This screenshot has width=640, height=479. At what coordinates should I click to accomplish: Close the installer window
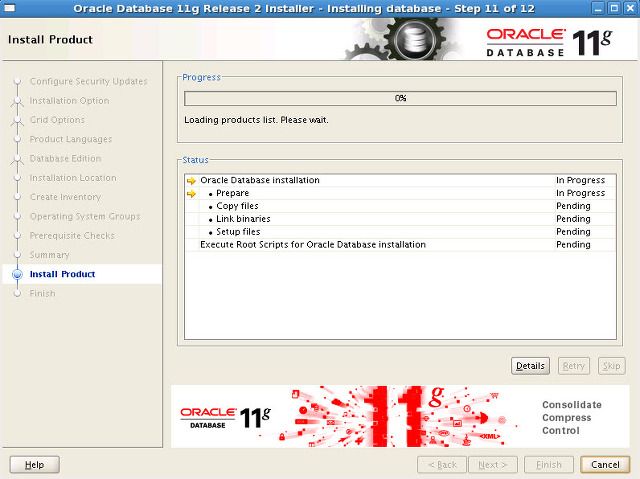pos(630,8)
